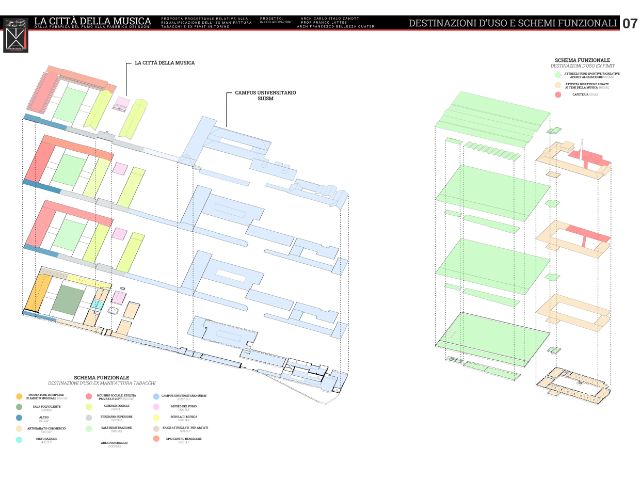Image resolution: width=640 pixels, height=480 pixels.
Task: Click the light blue campus legend dot
Action: click(x=156, y=396)
